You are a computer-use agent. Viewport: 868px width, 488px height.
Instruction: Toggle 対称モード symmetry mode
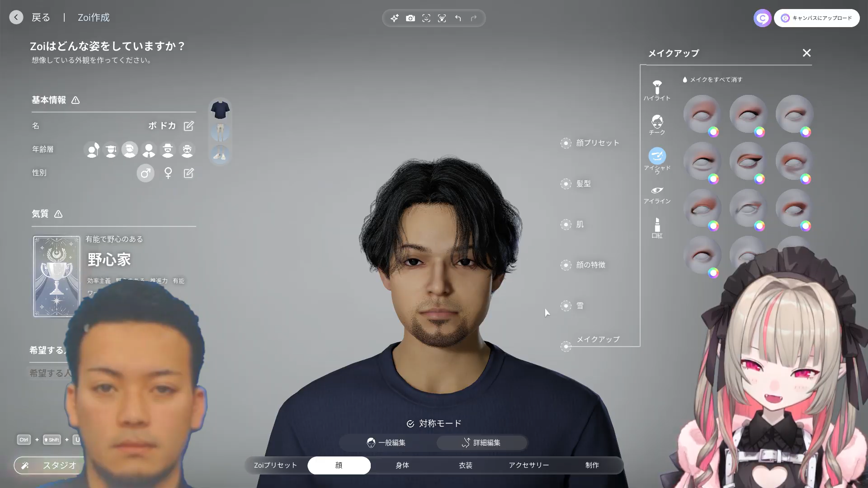[434, 424]
